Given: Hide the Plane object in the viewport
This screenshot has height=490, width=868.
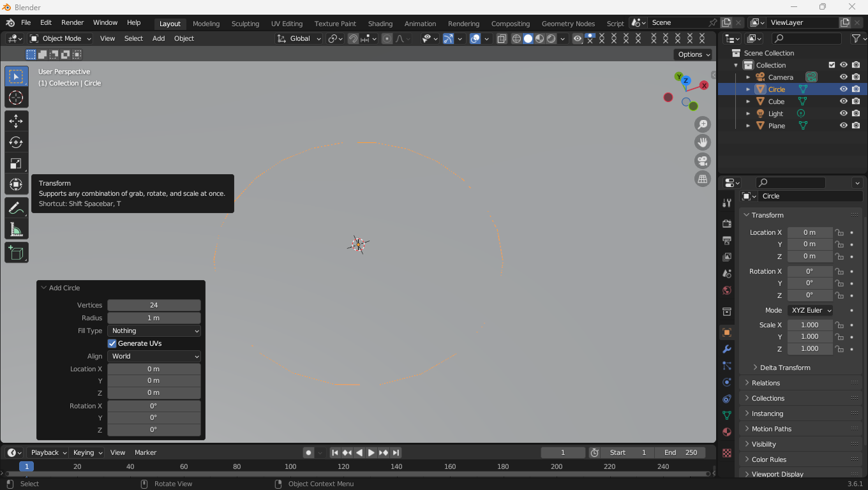Looking at the screenshot, I should 844,126.
